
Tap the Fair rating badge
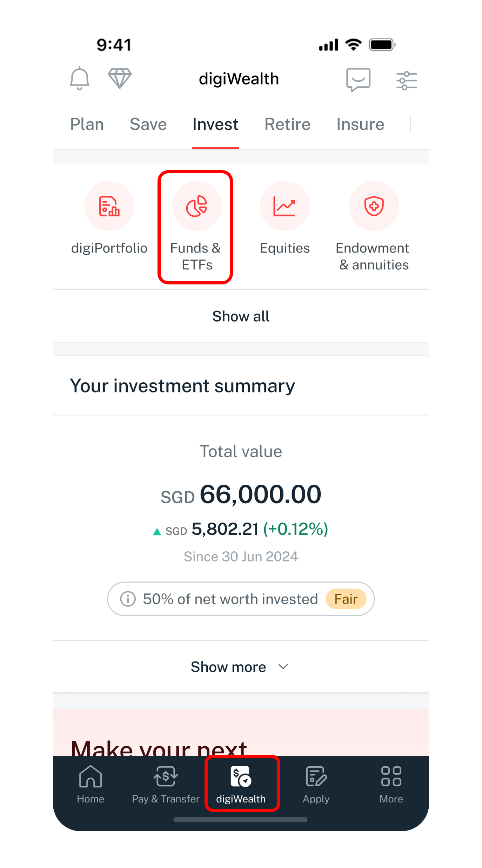346,599
